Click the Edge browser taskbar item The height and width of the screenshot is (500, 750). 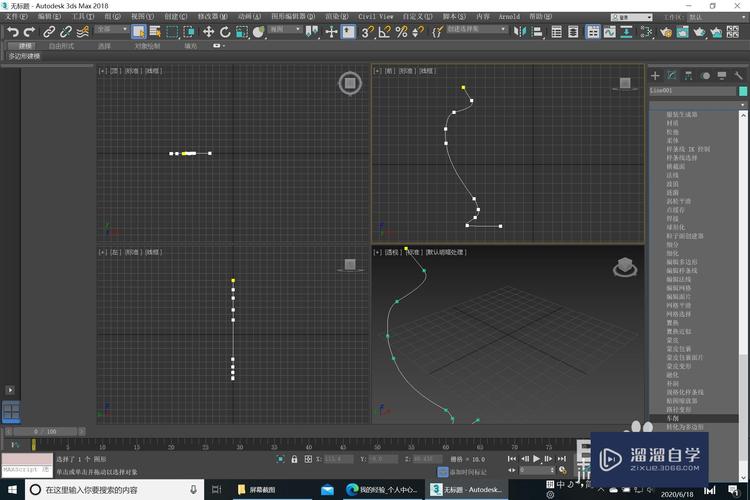(382, 489)
